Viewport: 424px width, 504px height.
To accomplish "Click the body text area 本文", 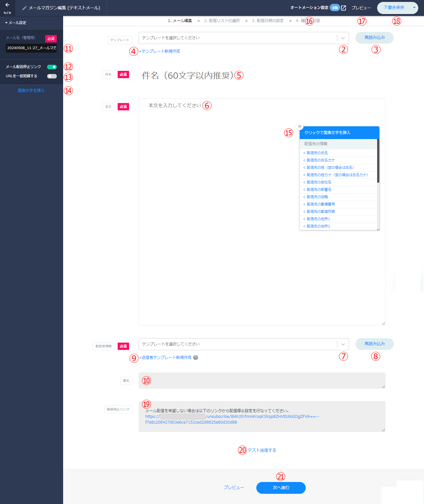I will (x=262, y=212).
